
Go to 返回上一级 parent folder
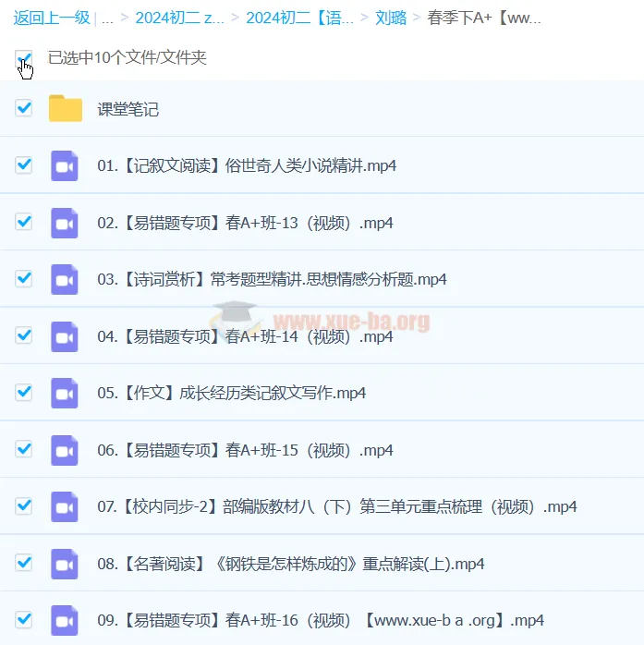[51, 18]
